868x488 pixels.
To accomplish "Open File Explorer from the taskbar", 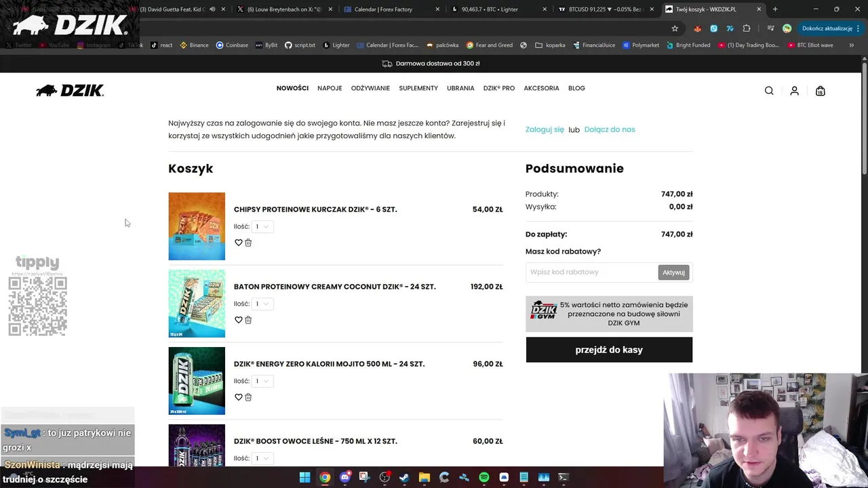I will pos(424,477).
